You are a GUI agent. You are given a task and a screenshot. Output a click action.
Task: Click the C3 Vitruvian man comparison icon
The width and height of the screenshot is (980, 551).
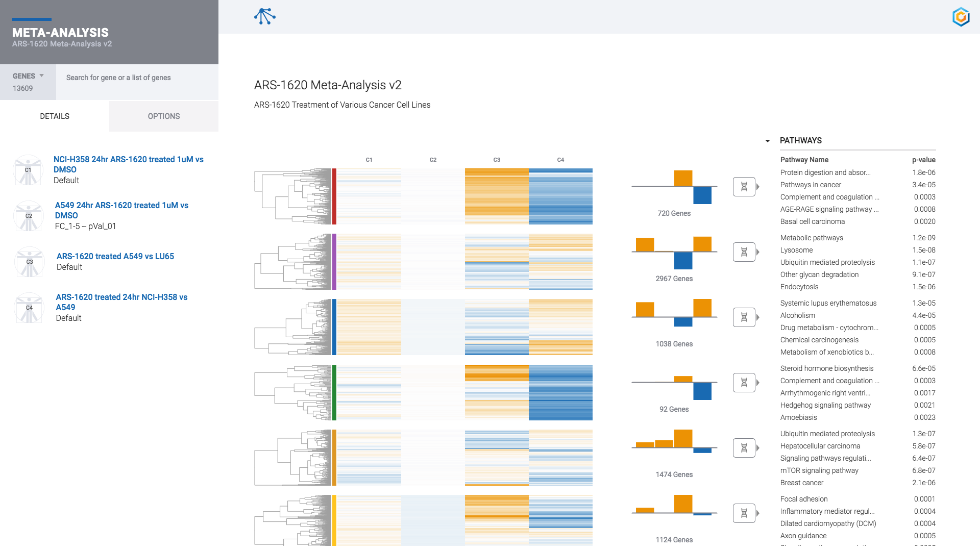(x=30, y=262)
